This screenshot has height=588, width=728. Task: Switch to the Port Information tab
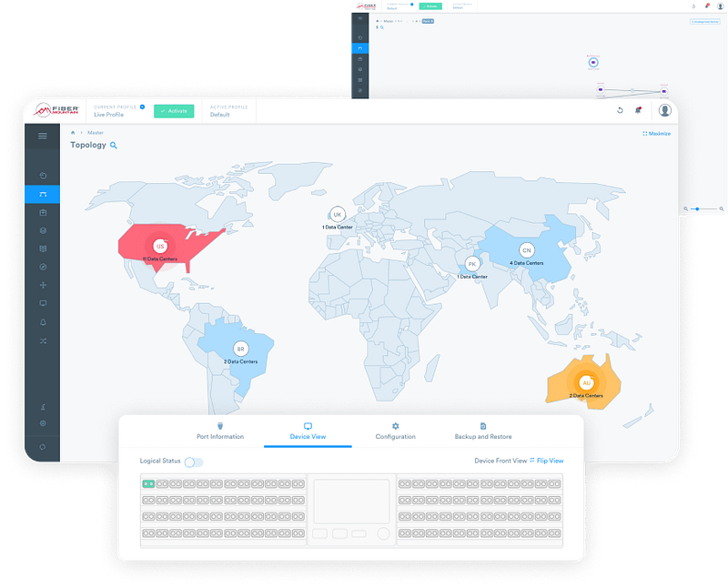point(220,431)
